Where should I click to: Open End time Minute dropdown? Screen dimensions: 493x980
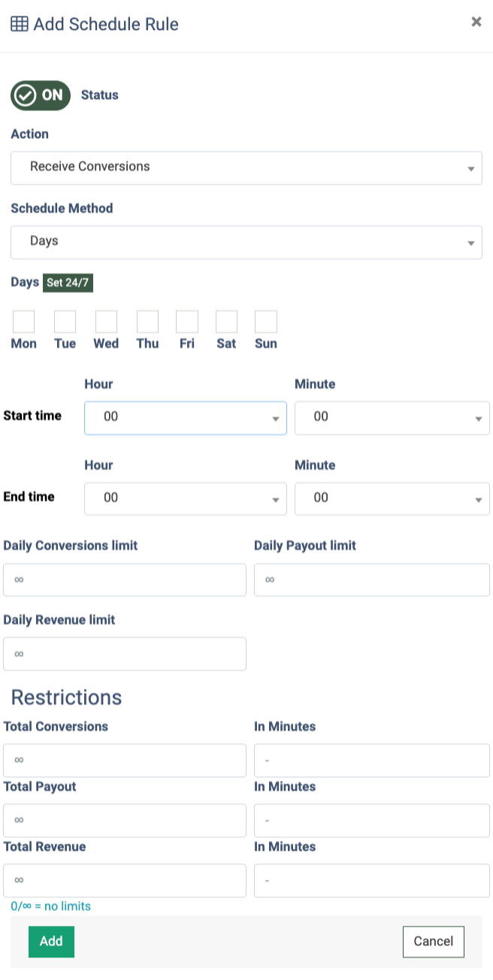(x=392, y=498)
